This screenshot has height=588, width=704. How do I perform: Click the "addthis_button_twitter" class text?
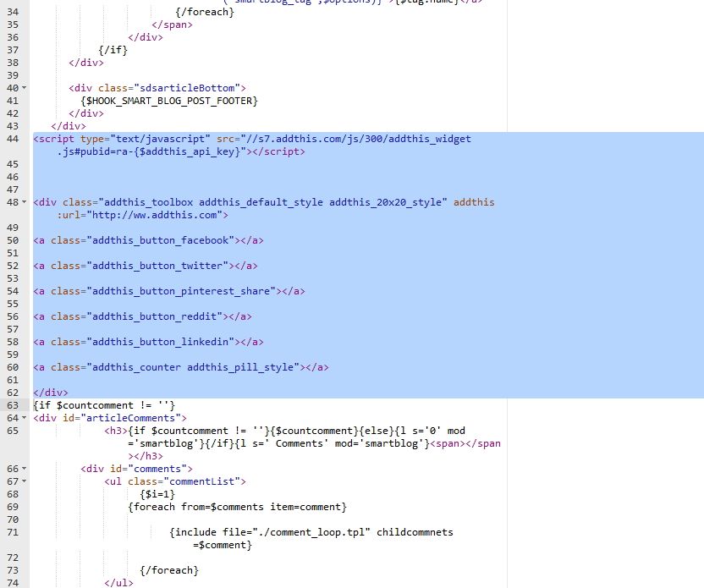tap(157, 267)
